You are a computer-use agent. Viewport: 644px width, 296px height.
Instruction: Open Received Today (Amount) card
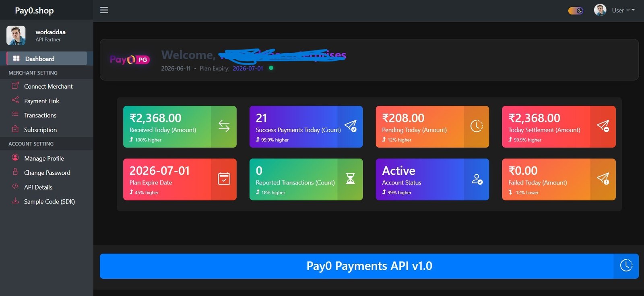180,127
